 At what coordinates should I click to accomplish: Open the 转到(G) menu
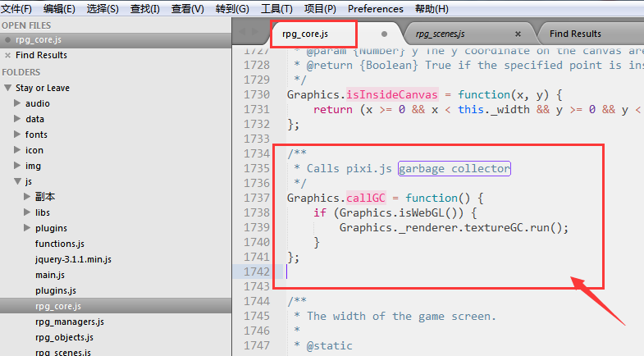(x=232, y=9)
